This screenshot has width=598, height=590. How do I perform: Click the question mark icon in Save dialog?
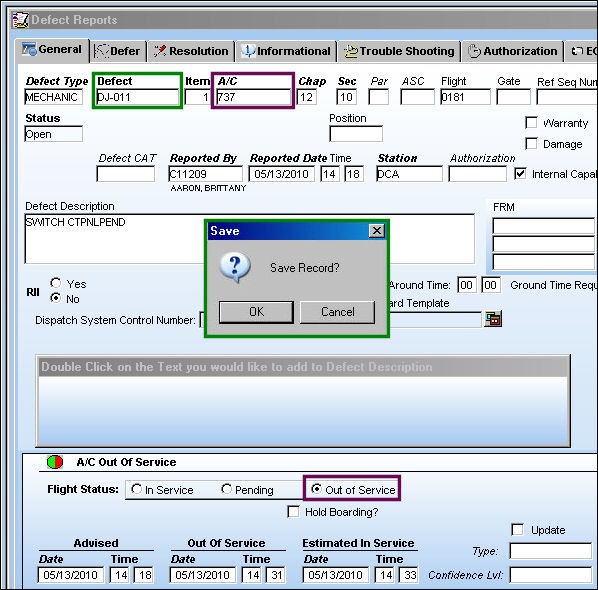(x=235, y=267)
